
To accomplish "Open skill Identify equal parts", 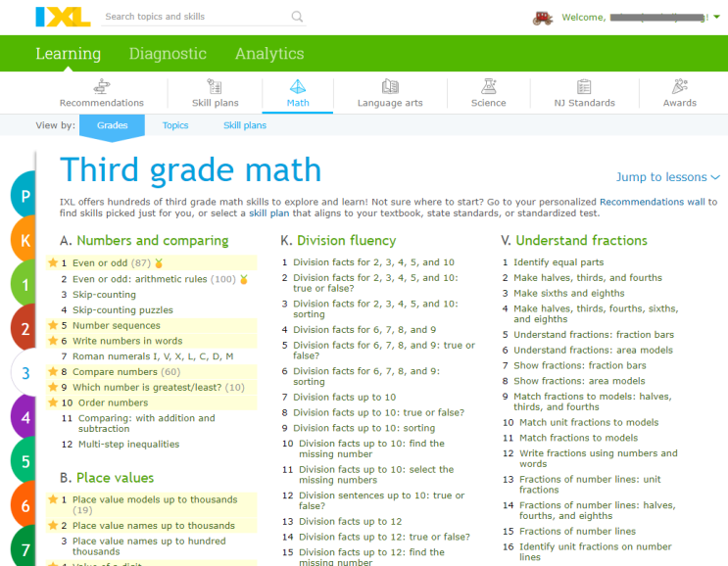I will (x=558, y=262).
